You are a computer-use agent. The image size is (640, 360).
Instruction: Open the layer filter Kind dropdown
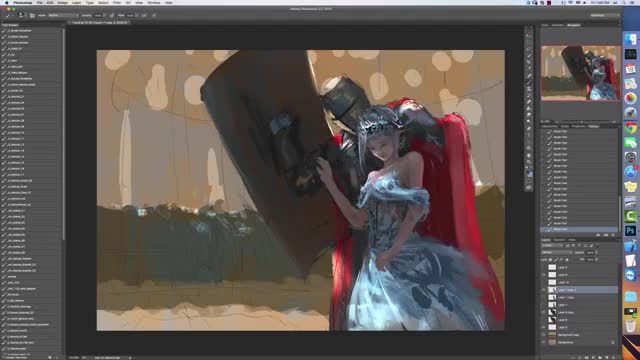point(551,245)
